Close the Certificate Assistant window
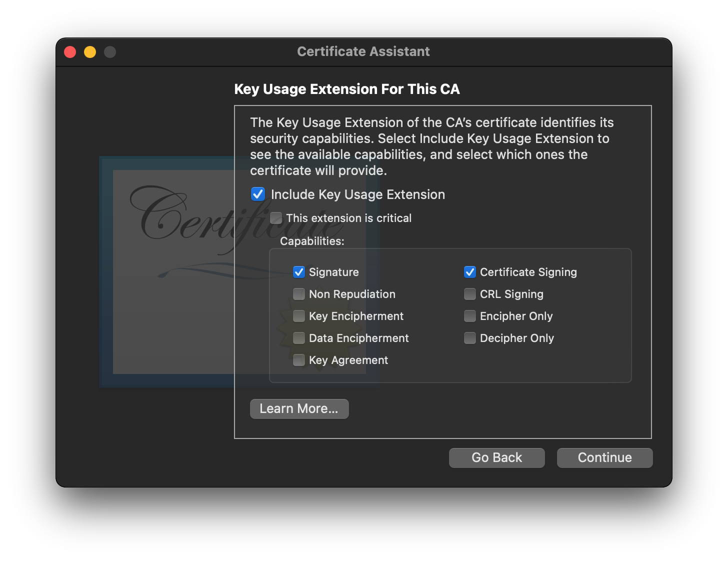The image size is (728, 561). coord(70,52)
